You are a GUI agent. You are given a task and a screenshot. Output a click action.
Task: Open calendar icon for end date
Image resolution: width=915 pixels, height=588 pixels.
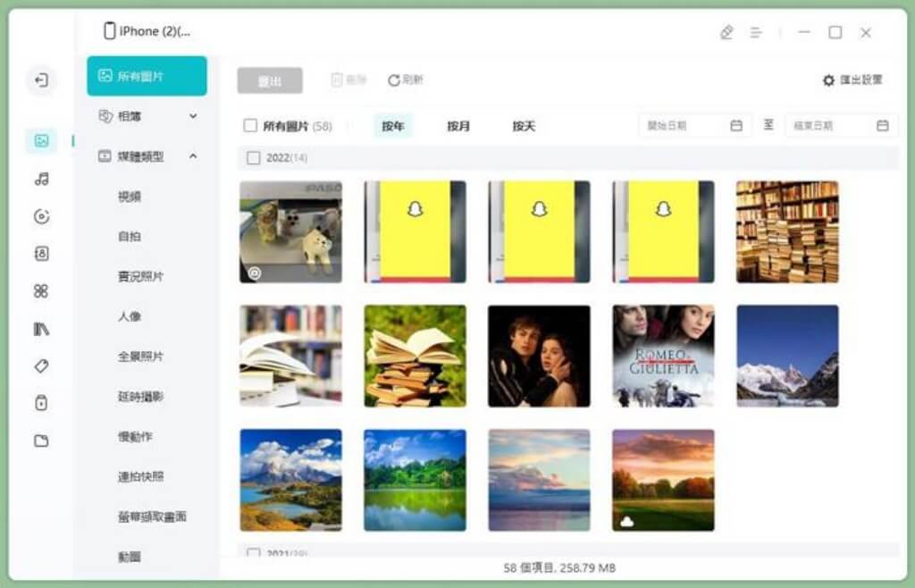tap(882, 125)
